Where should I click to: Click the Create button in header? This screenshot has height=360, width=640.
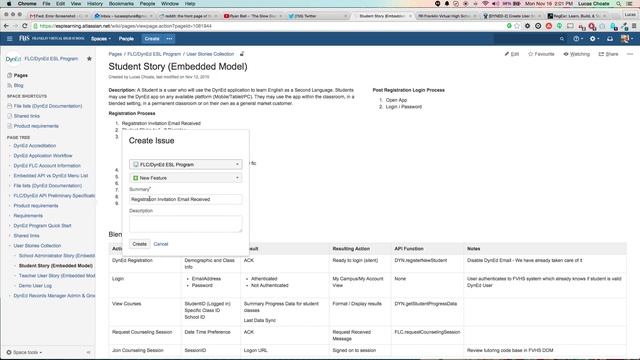(x=152, y=39)
